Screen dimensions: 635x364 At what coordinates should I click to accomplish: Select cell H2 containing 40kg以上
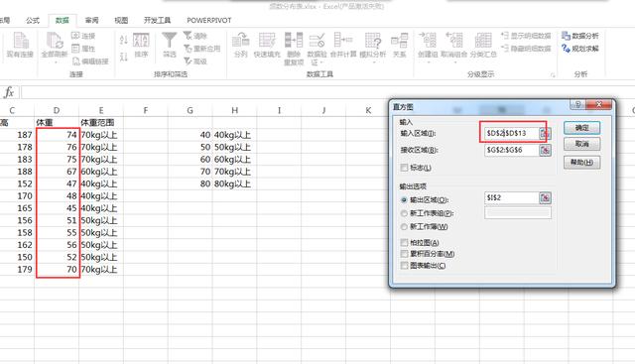pos(234,135)
